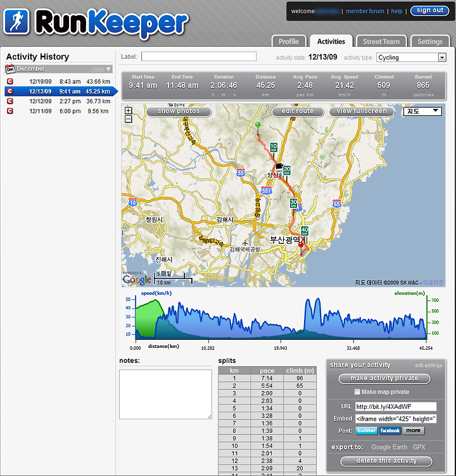Export activity as GPX
The height and width of the screenshot is (476, 456).
[419, 447]
